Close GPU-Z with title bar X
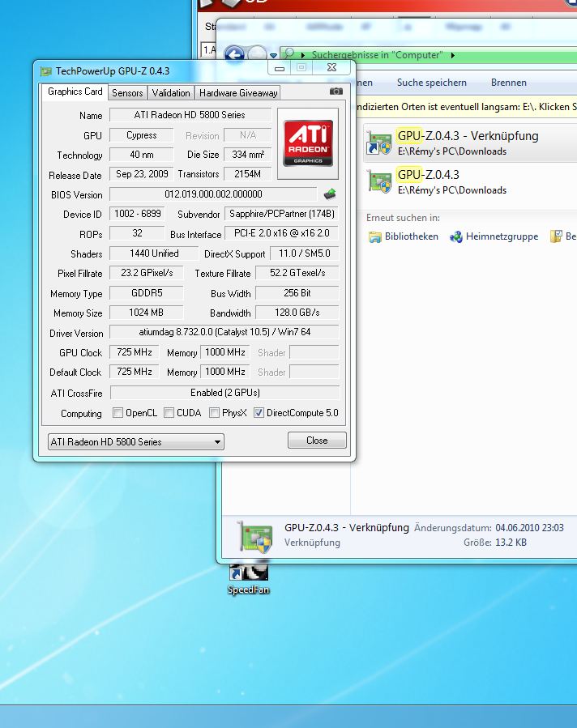 coord(331,68)
